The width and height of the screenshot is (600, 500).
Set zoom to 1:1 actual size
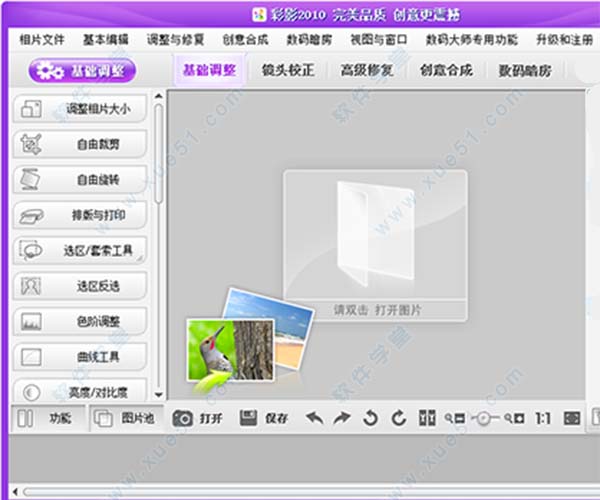[x=543, y=419]
